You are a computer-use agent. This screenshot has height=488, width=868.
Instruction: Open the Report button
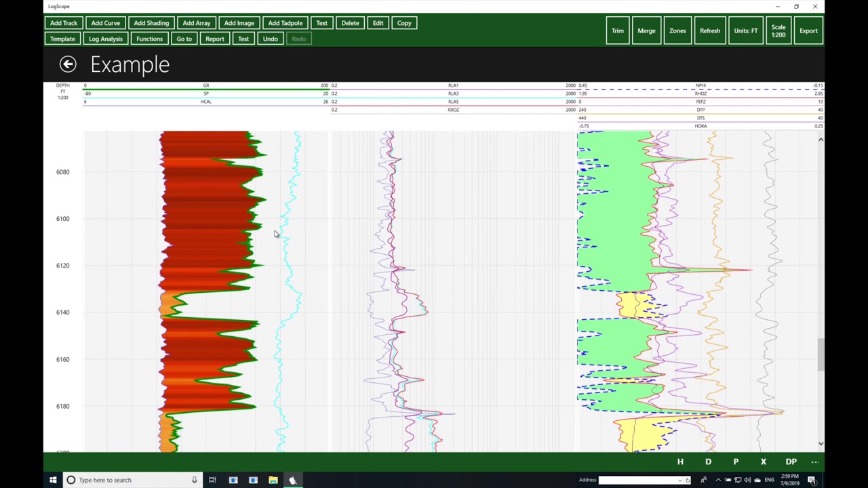click(x=215, y=39)
